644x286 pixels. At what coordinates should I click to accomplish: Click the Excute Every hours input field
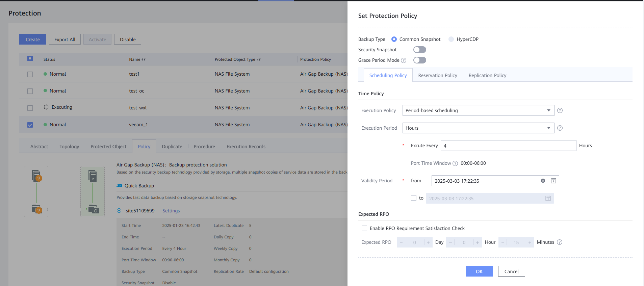[x=508, y=146]
